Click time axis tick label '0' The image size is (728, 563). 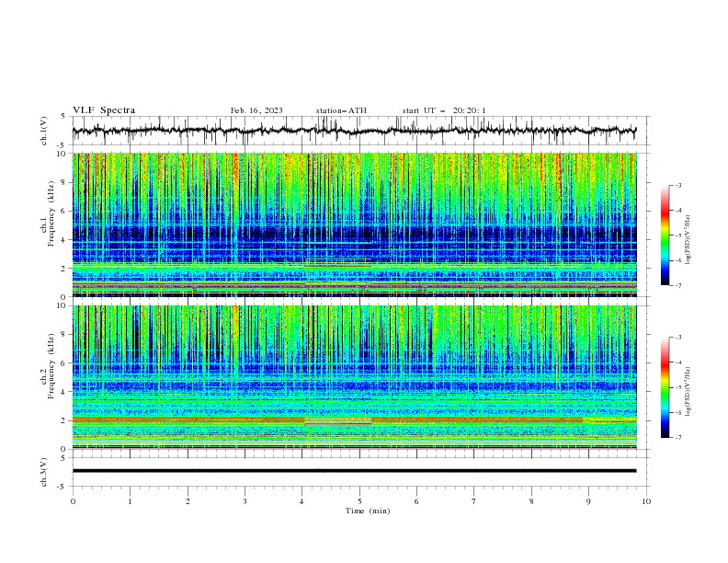point(73,501)
